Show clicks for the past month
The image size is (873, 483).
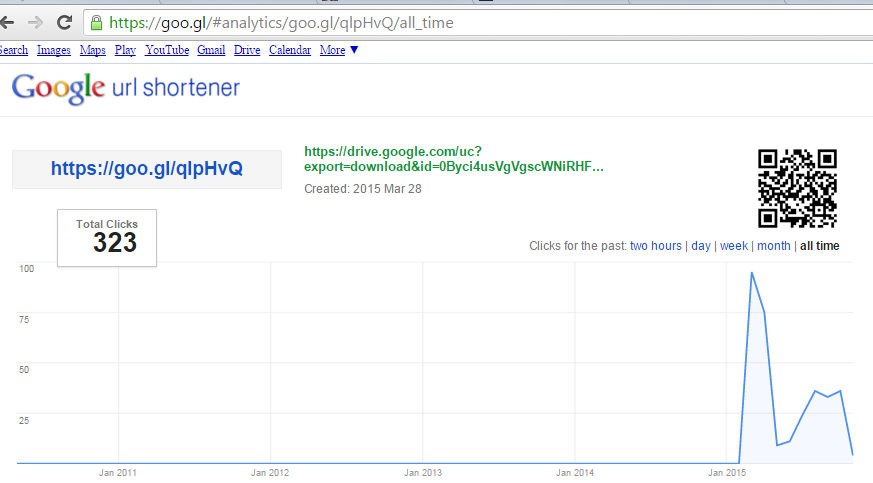[773, 246]
